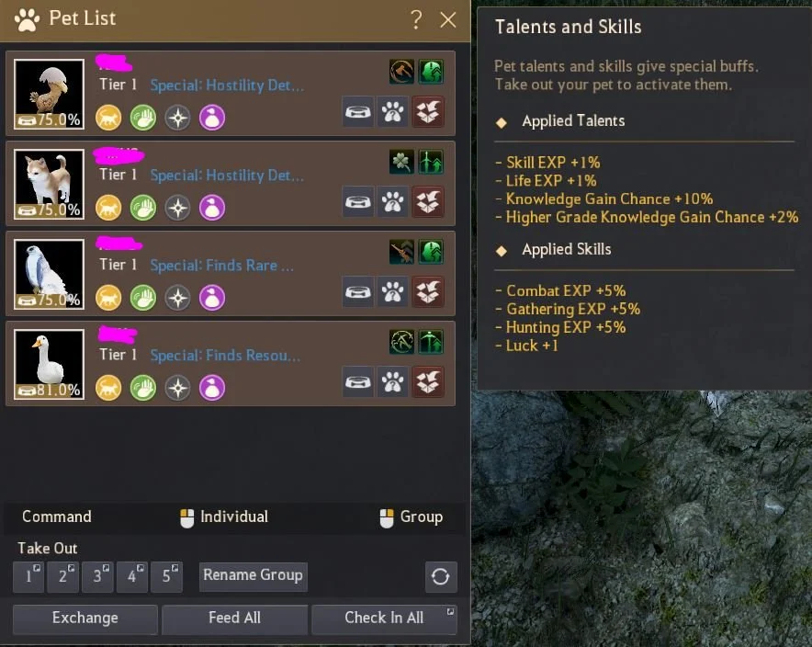This screenshot has width=812, height=647.
Task: Click the paw question icon for the chick pet
Action: click(392, 111)
